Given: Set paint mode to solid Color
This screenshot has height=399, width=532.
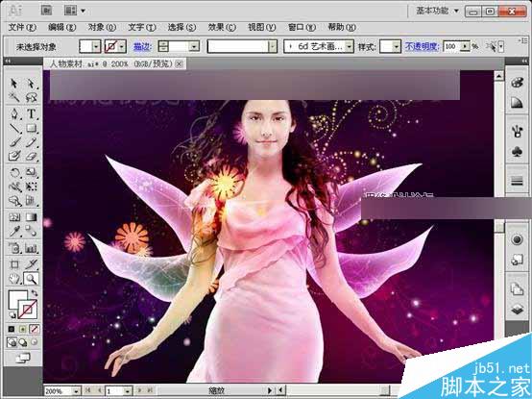Looking at the screenshot, I should (12, 329).
